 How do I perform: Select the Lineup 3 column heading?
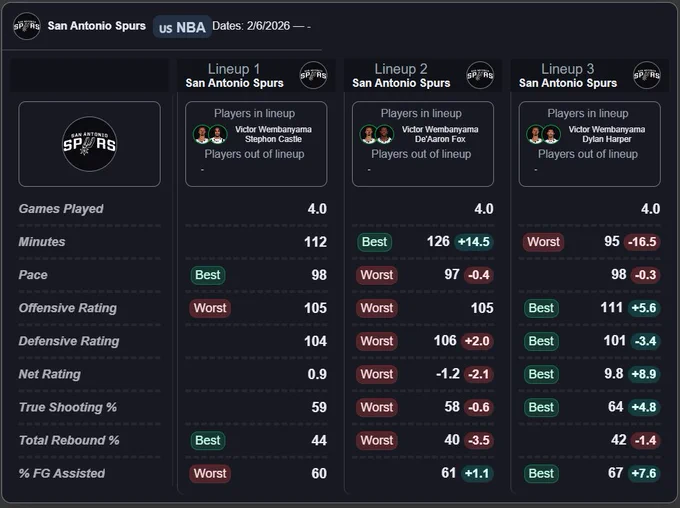coord(568,69)
